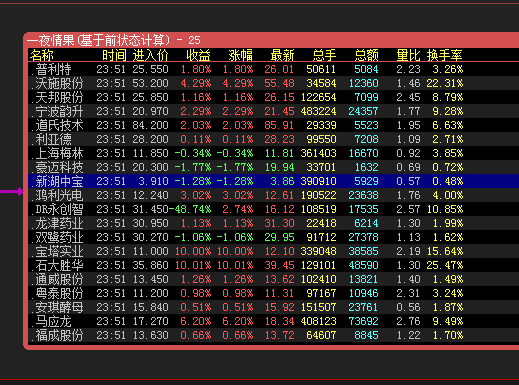Click the 10.01% gain of 石大胜华
Viewport: 519px width, 385px height.
coord(235,265)
